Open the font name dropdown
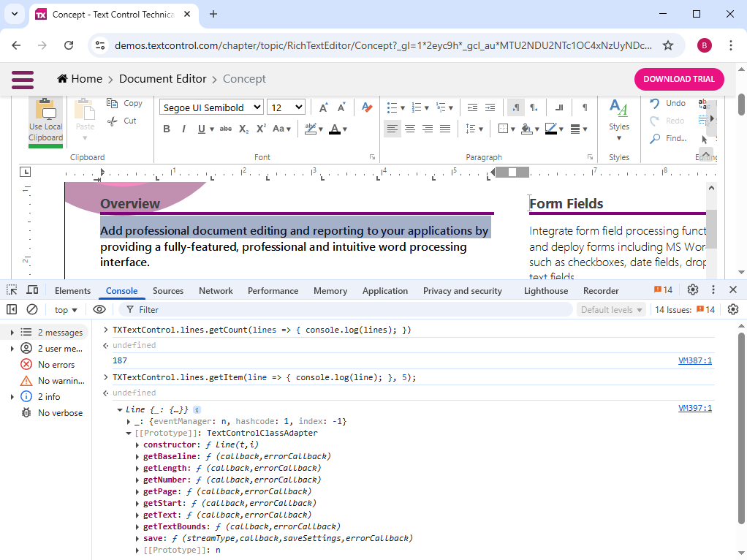747x560 pixels. (211, 107)
